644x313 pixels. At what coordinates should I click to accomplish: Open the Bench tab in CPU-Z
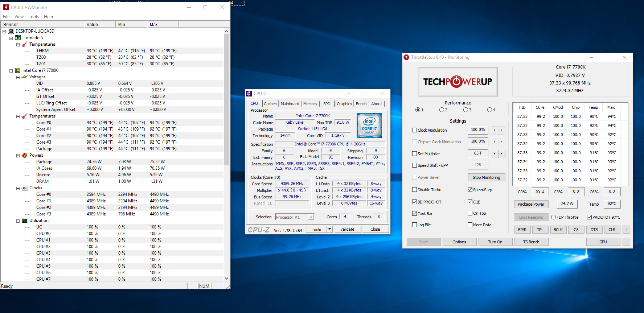click(361, 104)
